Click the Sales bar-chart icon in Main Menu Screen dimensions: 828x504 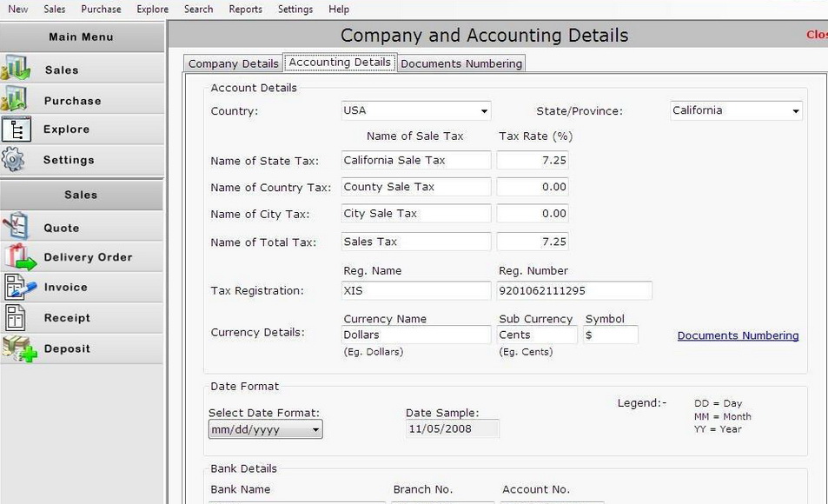(x=16, y=68)
